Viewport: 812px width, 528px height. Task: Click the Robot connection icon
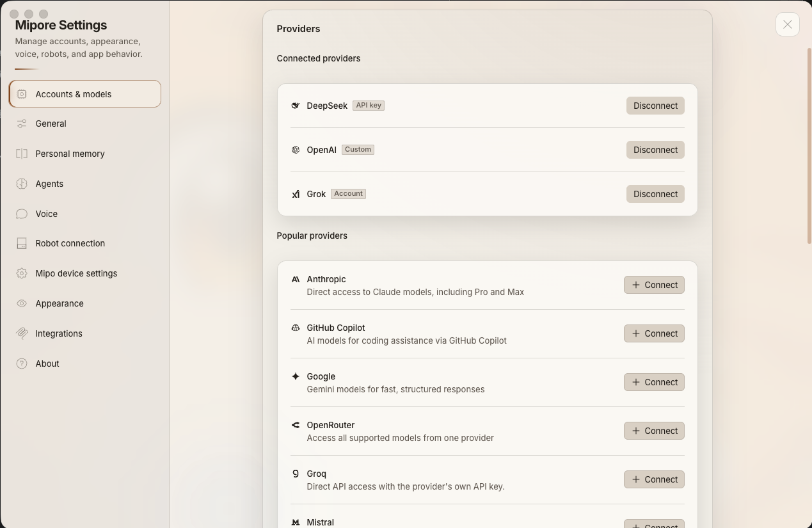(x=22, y=243)
